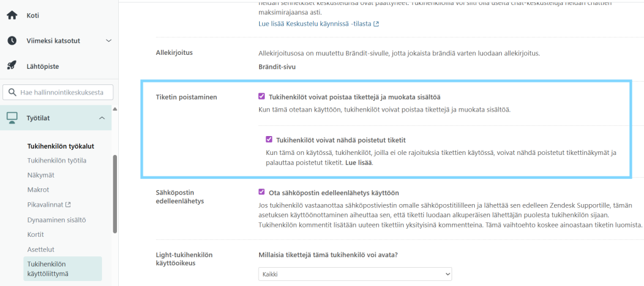Collapse the Työtilat section chevron
This screenshot has height=286, width=644.
(102, 118)
